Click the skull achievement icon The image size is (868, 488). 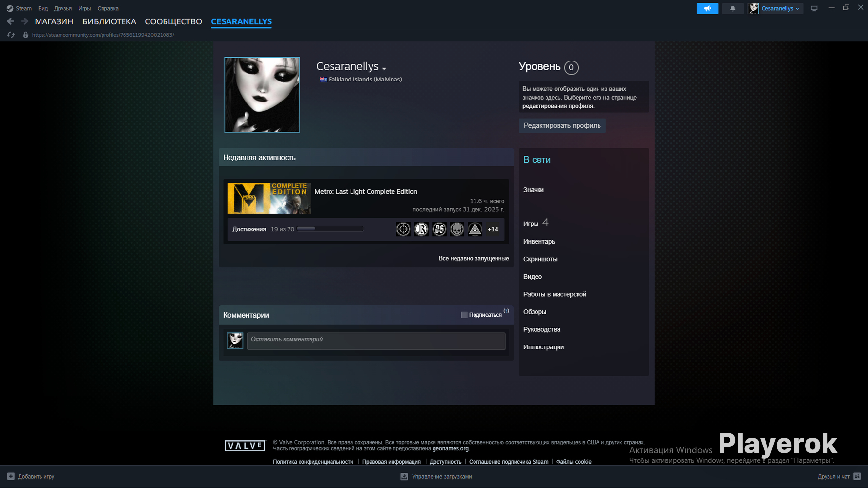click(457, 229)
